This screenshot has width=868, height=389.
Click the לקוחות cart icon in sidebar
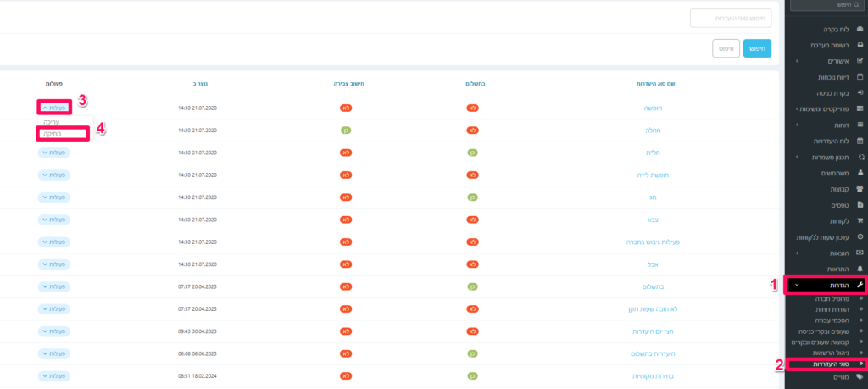point(860,220)
